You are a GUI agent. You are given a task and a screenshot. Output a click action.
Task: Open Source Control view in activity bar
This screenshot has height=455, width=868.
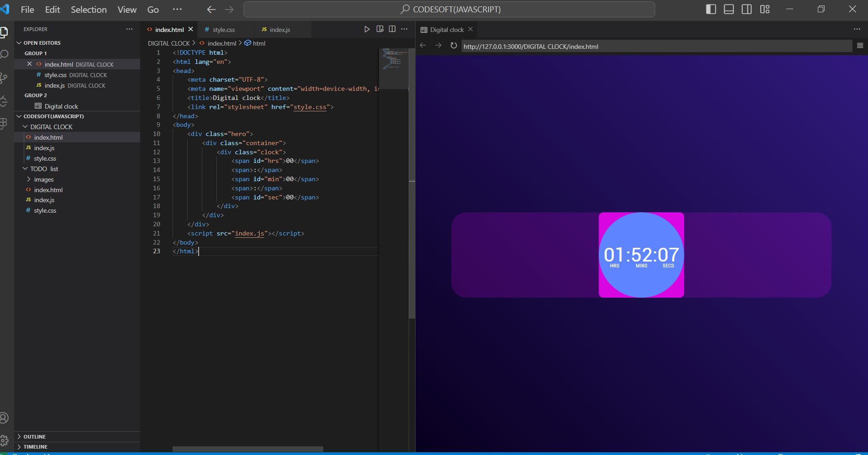click(4, 78)
